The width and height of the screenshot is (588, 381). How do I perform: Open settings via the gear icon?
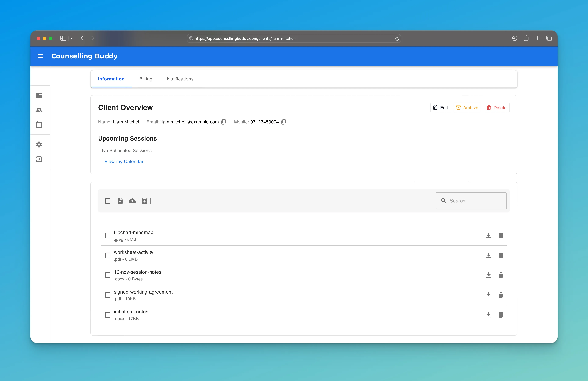(x=39, y=144)
